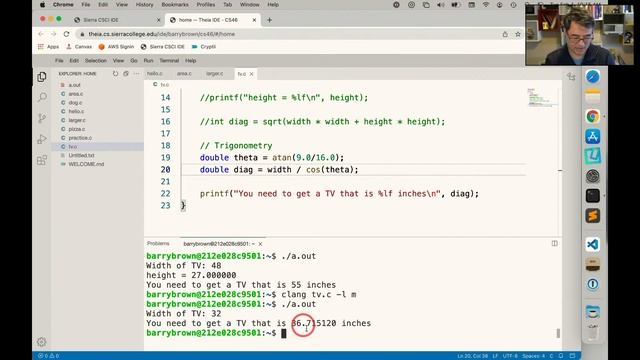Close the terminal panel tab

pos(260,244)
